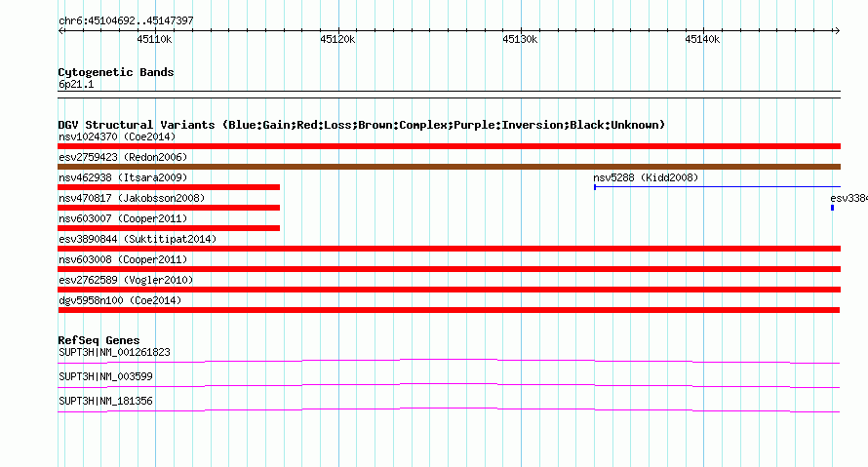Click the red bar under nsv603008
Viewport: 868px width, 467px height.
[x=449, y=269]
